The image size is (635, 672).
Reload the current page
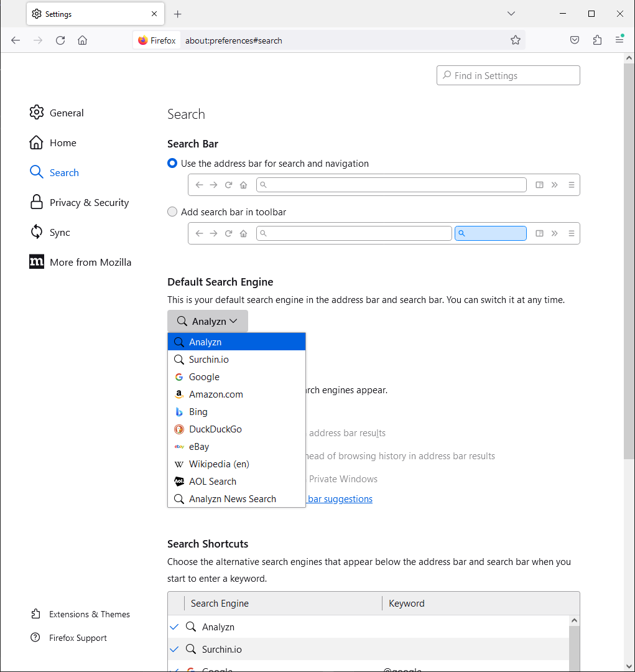tap(60, 40)
